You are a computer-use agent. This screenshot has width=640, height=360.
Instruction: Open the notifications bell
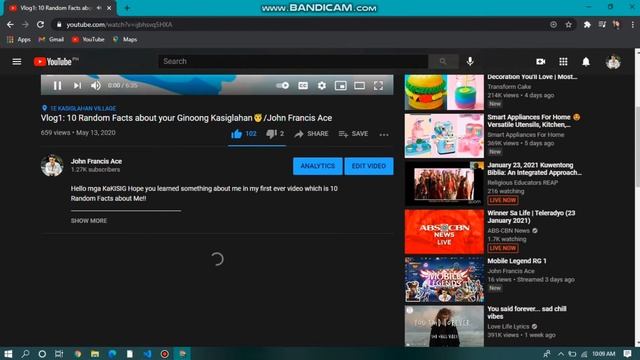(586, 62)
